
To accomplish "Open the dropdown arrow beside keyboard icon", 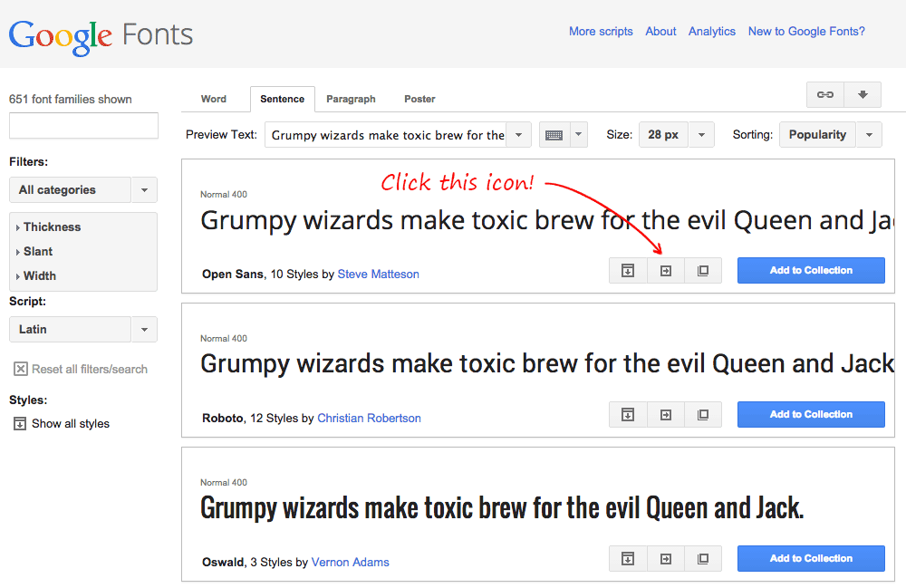I will (x=579, y=135).
